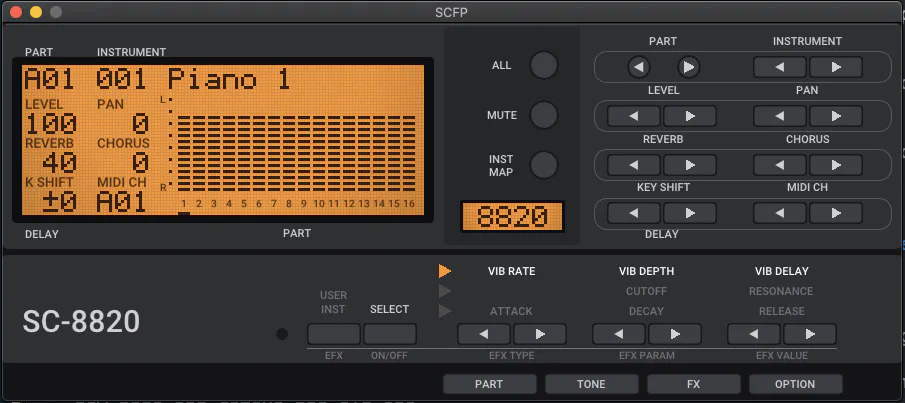Close the SCFP window

(16, 12)
